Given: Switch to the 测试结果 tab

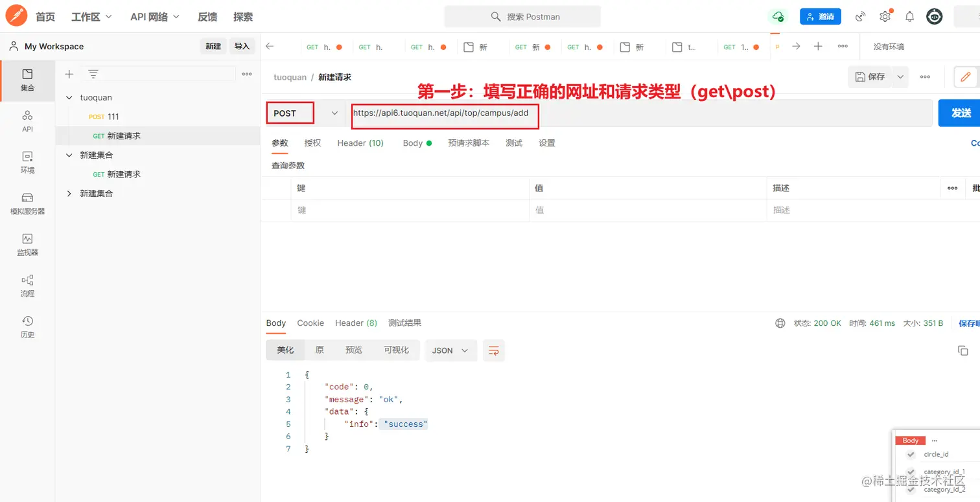Looking at the screenshot, I should [x=404, y=323].
